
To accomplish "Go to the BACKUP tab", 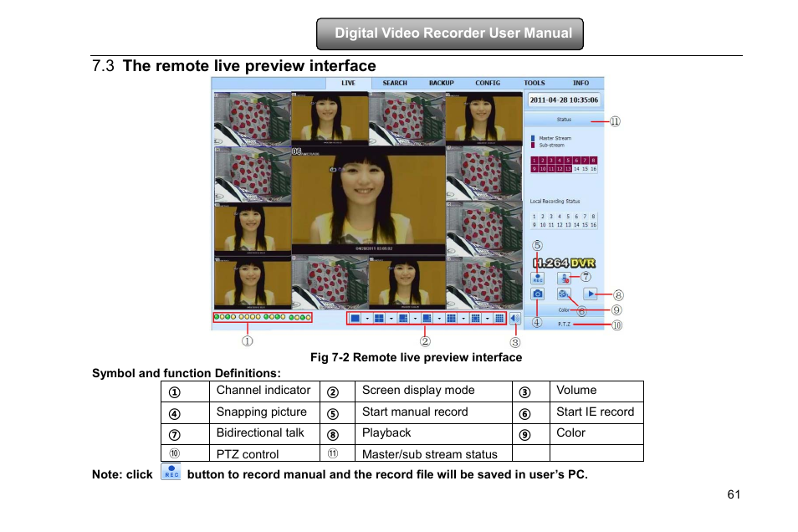I will (441, 83).
